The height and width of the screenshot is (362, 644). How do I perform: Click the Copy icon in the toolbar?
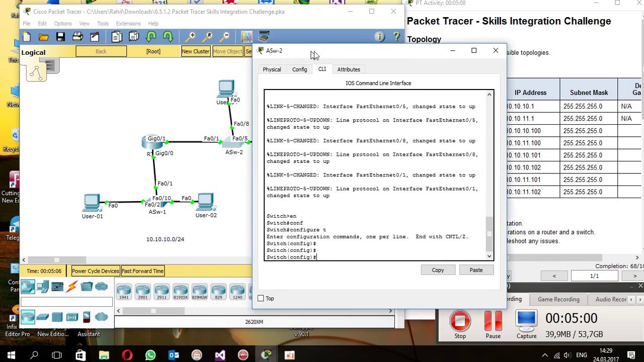pos(117,37)
